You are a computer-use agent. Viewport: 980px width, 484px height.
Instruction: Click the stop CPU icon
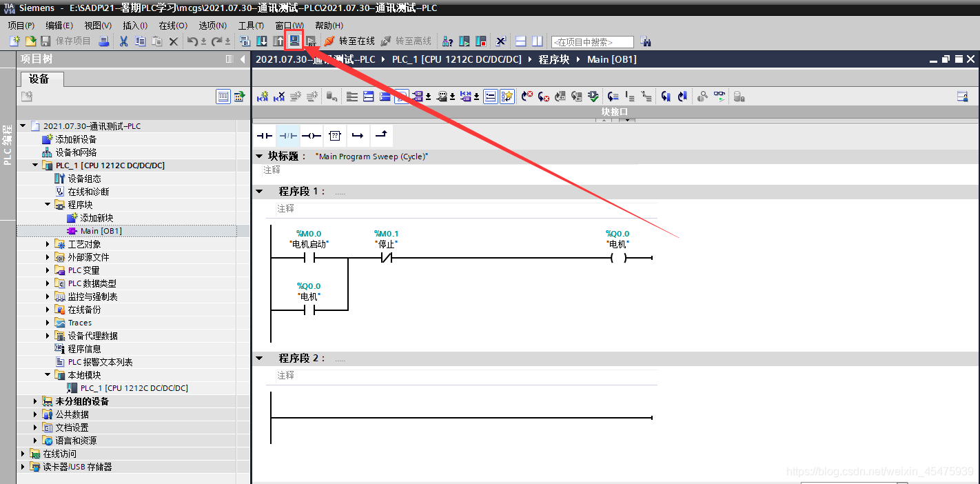tap(481, 41)
